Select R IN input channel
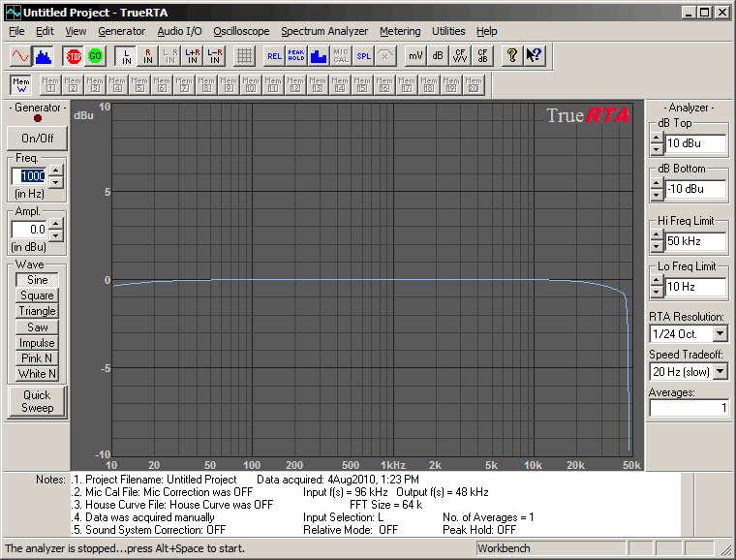The height and width of the screenshot is (560, 736). 148,56
